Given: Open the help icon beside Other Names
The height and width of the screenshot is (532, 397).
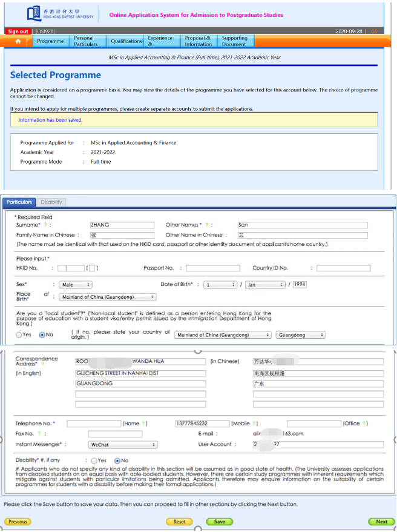Looking at the screenshot, I should pyautogui.click(x=206, y=225).
